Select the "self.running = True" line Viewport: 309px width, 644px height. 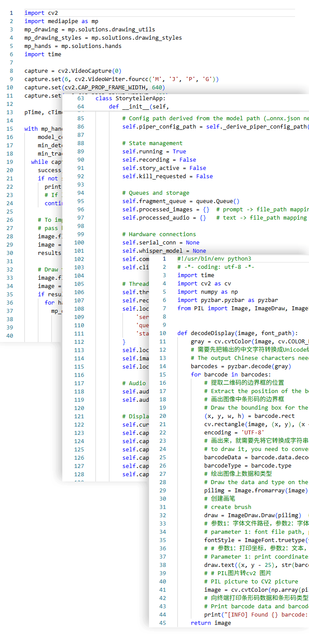coord(154,152)
